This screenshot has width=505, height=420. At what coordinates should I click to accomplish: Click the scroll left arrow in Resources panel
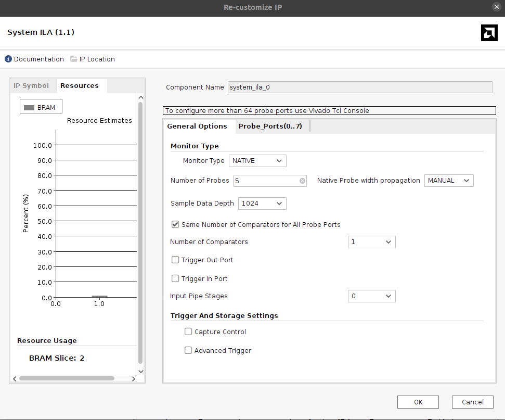pyautogui.click(x=15, y=379)
